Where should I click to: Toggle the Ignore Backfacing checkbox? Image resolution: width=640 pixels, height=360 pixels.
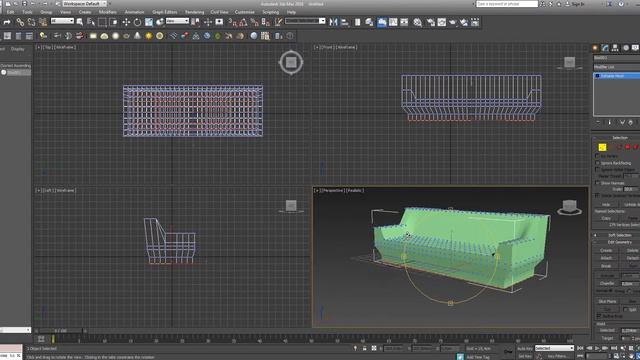pos(598,163)
